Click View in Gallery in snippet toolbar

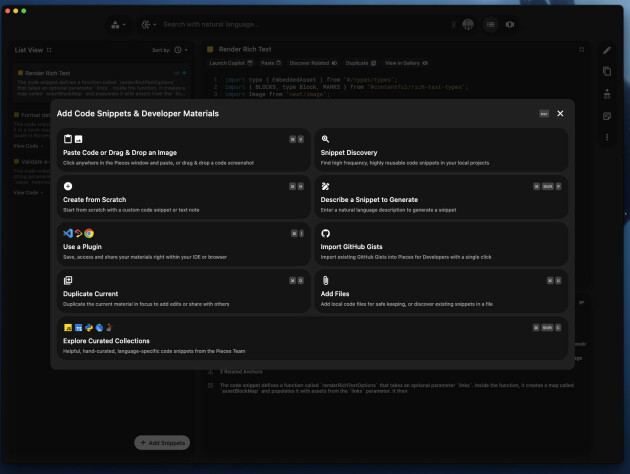(x=406, y=63)
